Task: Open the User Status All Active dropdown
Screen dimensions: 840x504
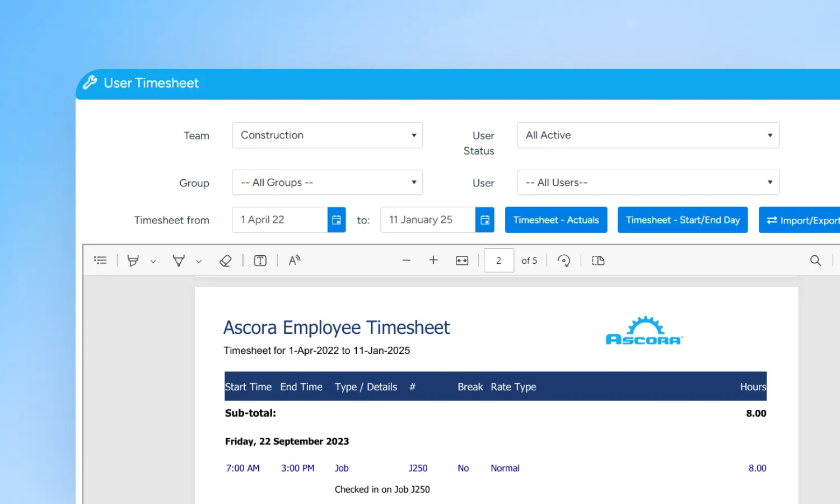Action: coord(648,136)
